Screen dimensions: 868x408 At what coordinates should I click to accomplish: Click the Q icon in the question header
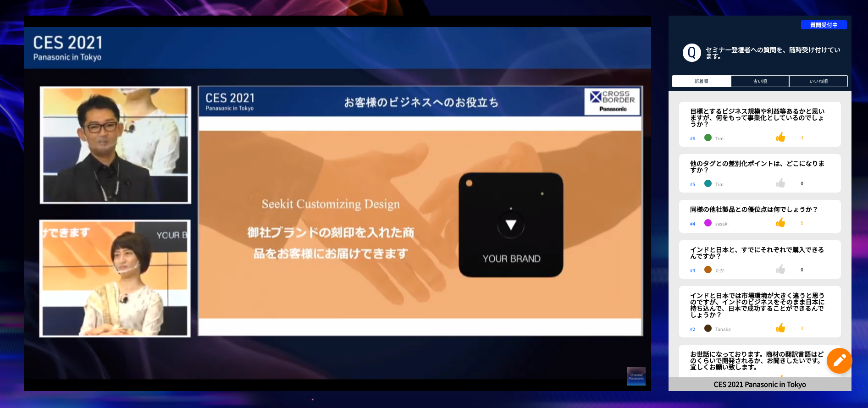point(691,53)
